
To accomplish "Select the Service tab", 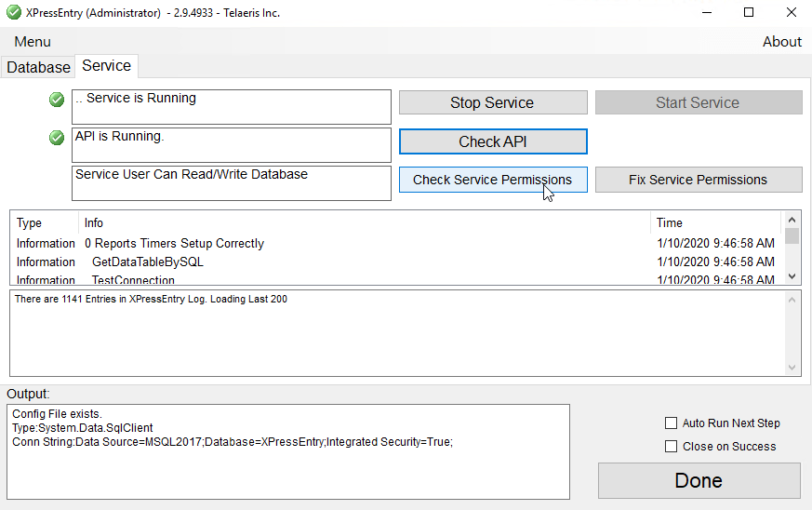I will coord(106,66).
